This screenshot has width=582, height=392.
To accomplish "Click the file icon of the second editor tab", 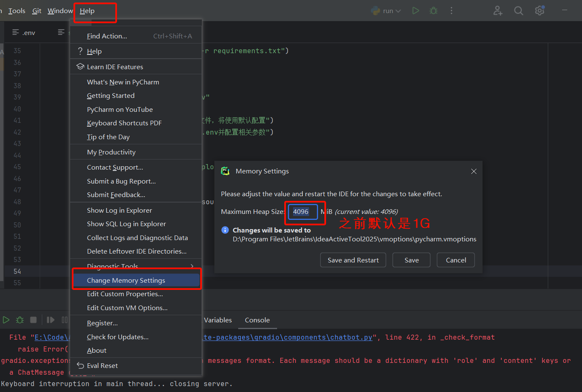I will 61,32.
